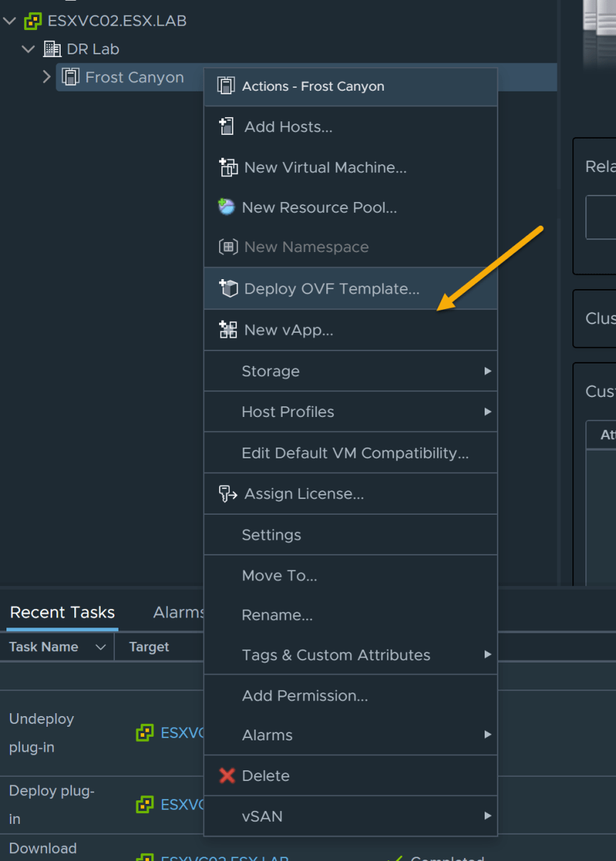Click the vCenter icon beside ESXVC02.ESX.LAB in tree
The height and width of the screenshot is (861, 616).
point(33,21)
